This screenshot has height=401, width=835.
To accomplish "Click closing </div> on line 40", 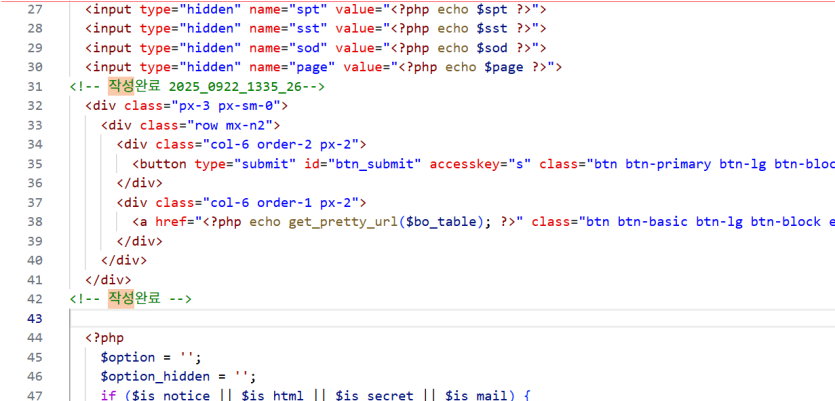I will 124,260.
